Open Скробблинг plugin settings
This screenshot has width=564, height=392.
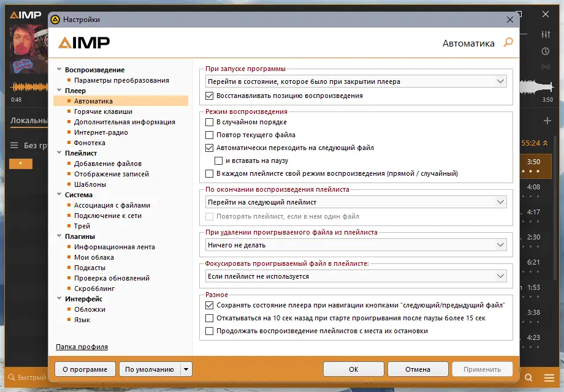94,288
